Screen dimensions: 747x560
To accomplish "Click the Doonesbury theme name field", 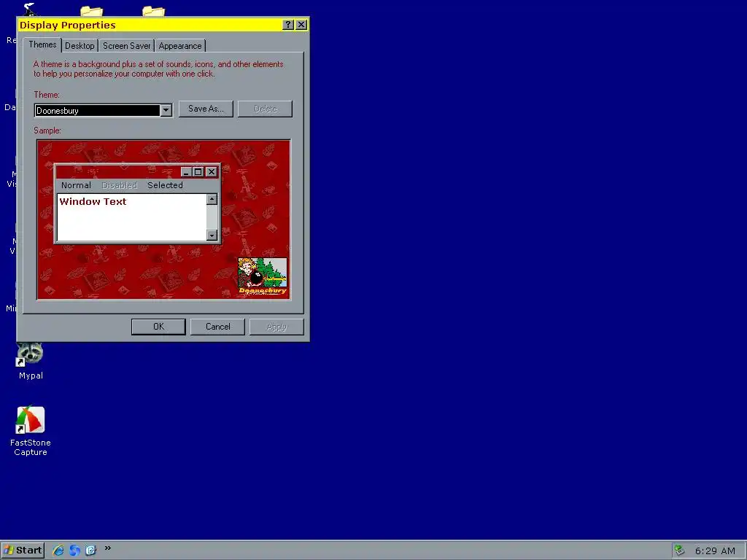I will point(97,111).
